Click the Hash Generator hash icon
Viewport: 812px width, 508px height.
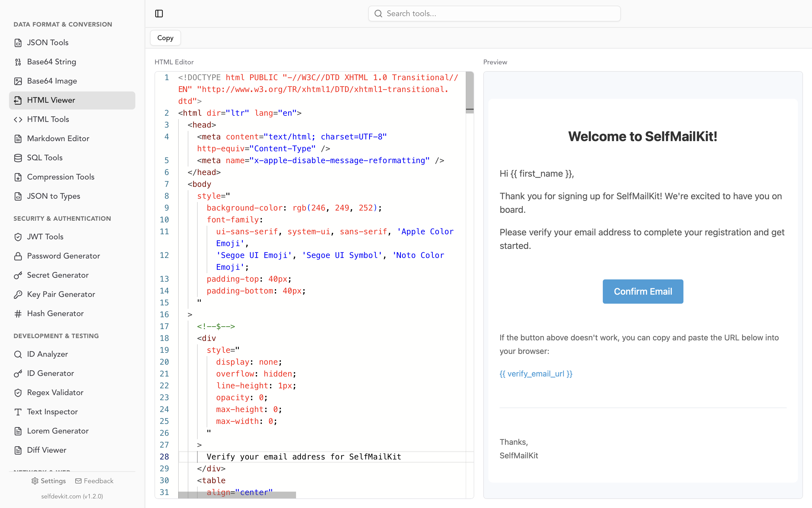pos(18,314)
